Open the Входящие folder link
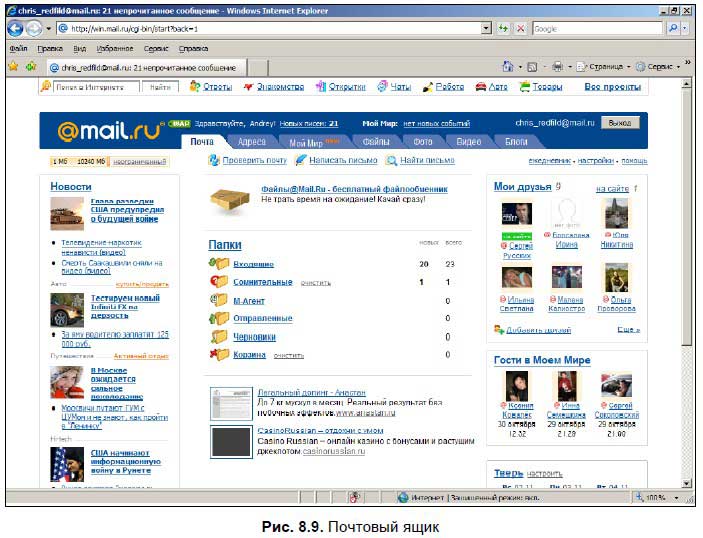 (x=253, y=264)
